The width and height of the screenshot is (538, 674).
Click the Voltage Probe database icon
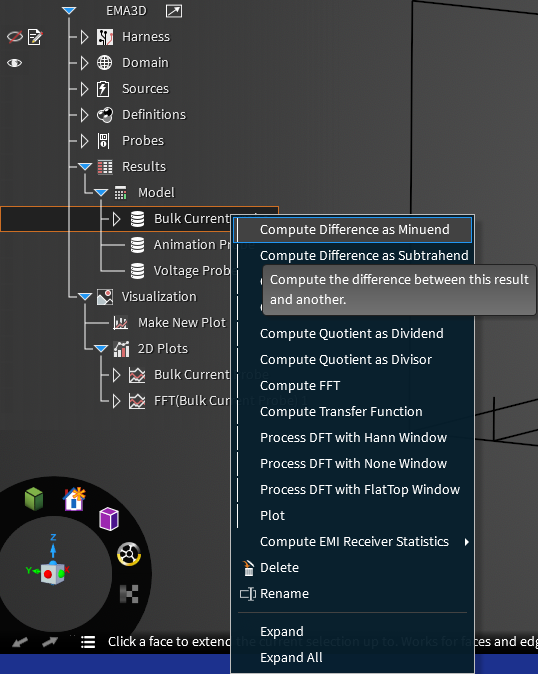(x=137, y=271)
